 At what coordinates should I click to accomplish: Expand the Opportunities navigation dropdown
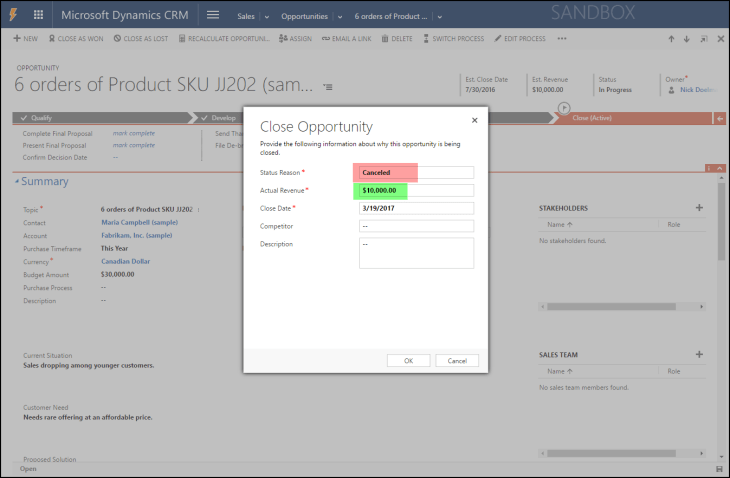pos(340,17)
